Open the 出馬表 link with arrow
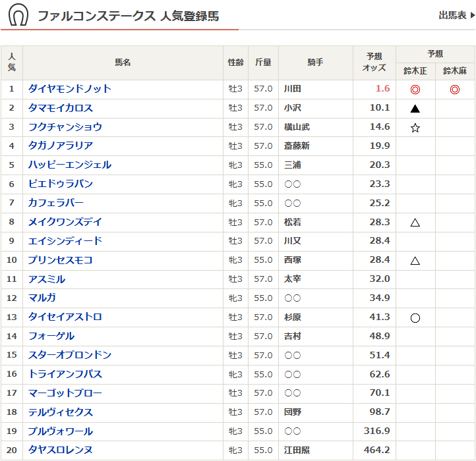Viewport: 476px width, 461px height. click(456, 15)
